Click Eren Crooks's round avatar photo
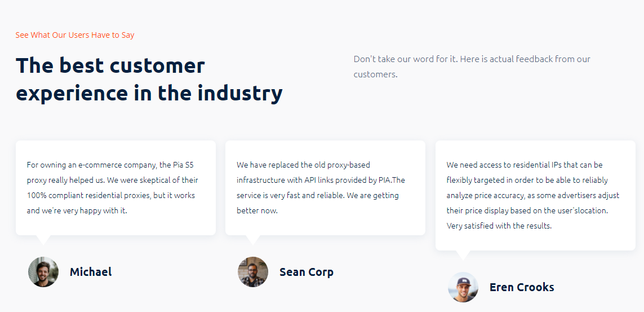The image size is (644, 312). [463, 287]
